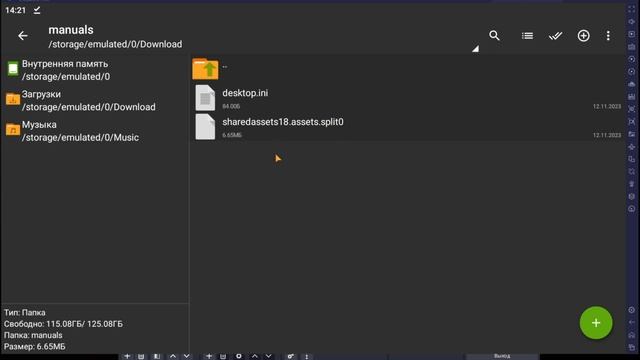The height and width of the screenshot is (360, 640).
Task: Click the fullscreen icon atop the right sidebar
Action: 631,9
